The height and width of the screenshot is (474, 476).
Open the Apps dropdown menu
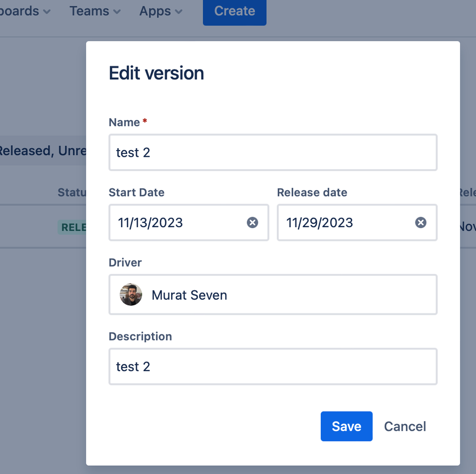[x=161, y=11]
